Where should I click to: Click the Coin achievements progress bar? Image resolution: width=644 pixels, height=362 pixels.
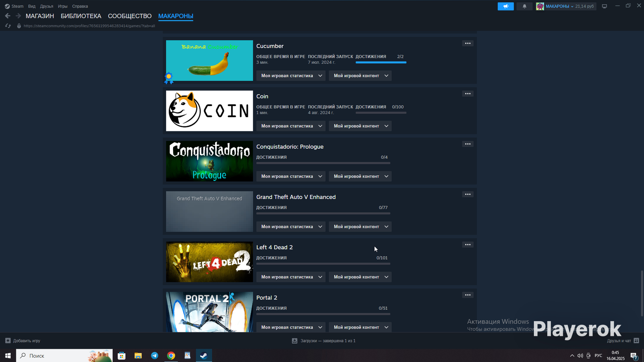381,113
